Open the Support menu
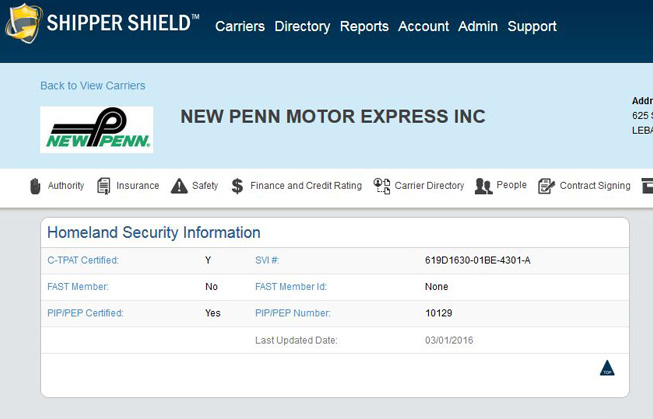 pos(532,27)
